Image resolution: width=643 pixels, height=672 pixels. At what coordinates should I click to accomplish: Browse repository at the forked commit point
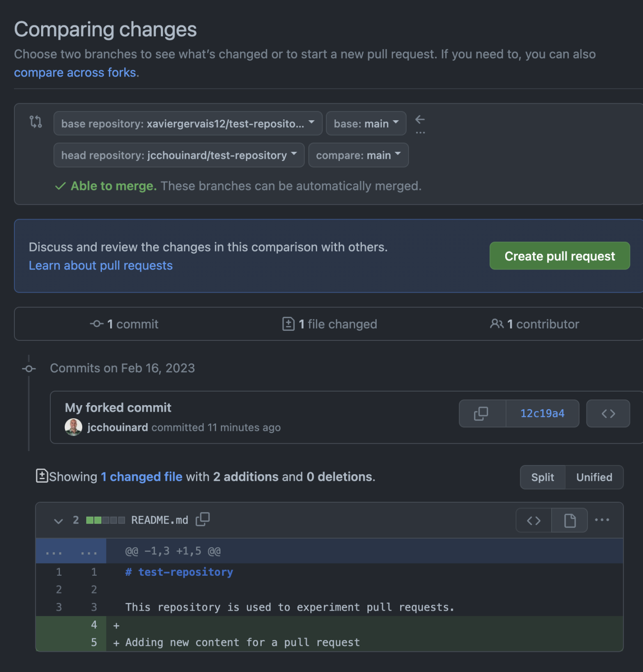tap(608, 413)
